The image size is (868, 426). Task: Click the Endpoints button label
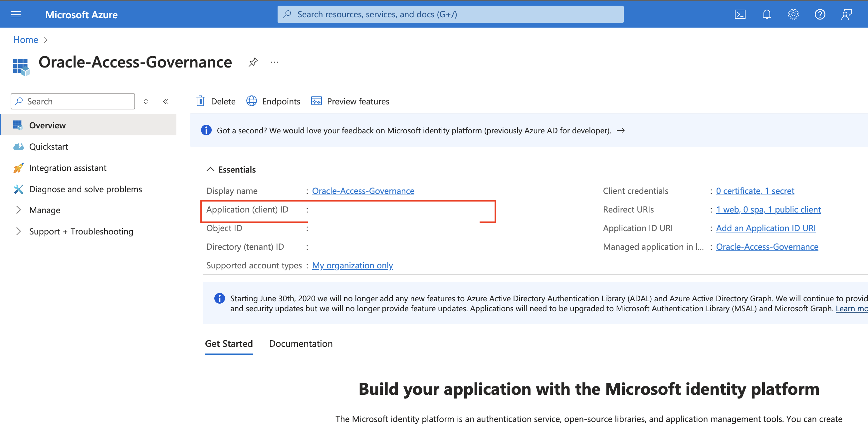pos(281,101)
